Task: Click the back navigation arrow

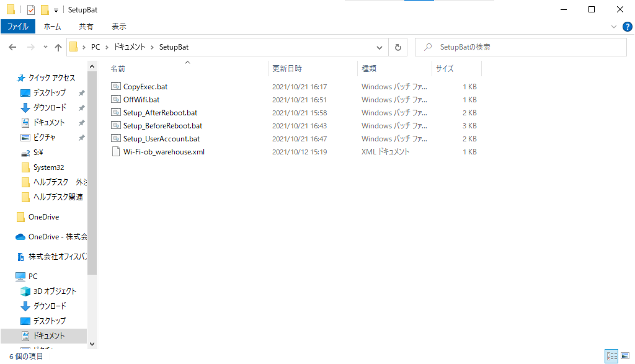Action: pyautogui.click(x=12, y=47)
